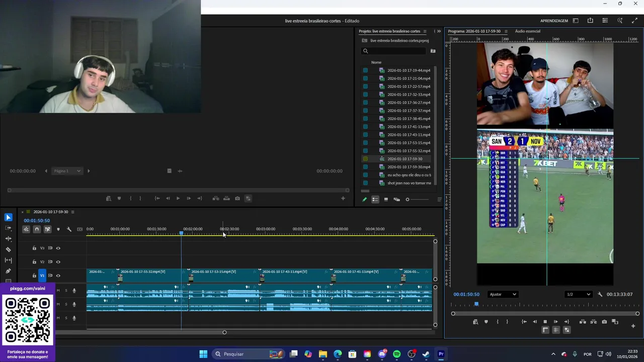644x362 pixels.
Task: Click maximize video output icon in header
Action: 634,21
